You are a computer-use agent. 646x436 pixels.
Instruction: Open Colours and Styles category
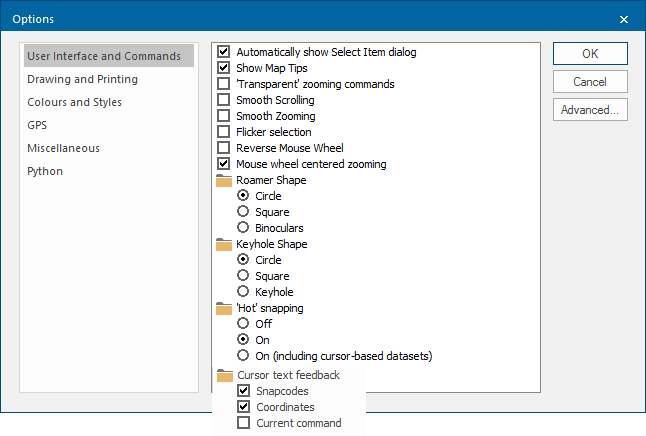coord(75,102)
